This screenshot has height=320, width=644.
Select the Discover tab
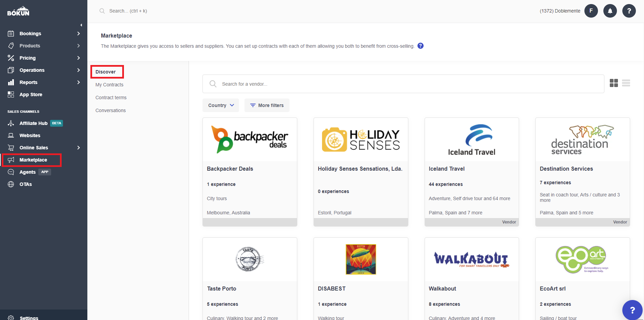[106, 72]
